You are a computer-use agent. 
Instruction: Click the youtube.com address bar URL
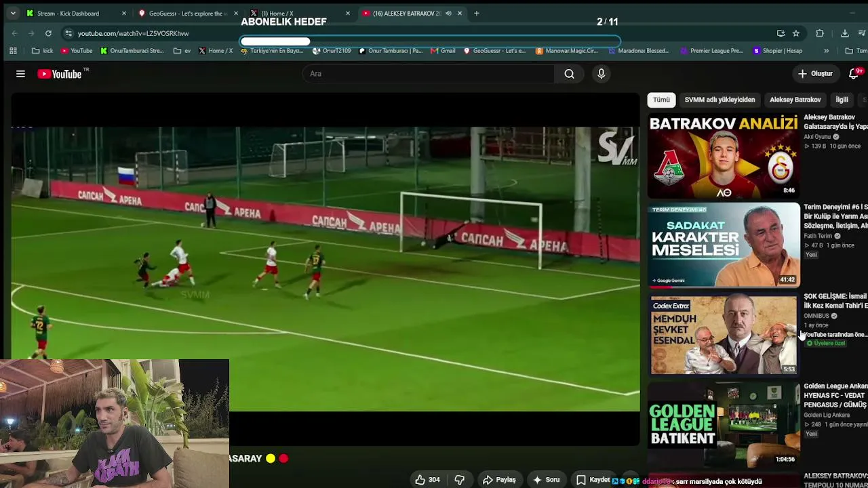(x=133, y=33)
